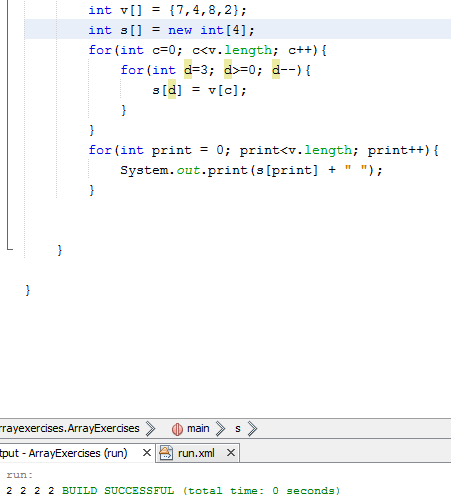
Task: Expand the chevron after ArrayExercises breadcrumb
Action: pos(150,429)
